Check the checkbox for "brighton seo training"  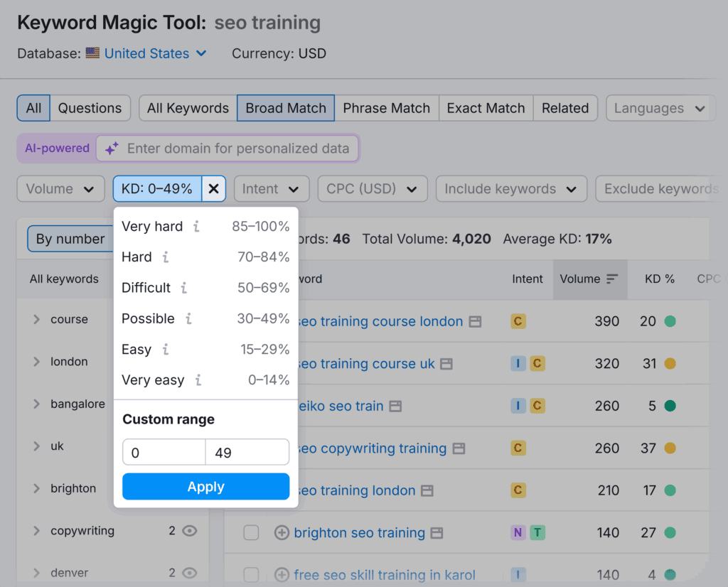(x=251, y=532)
